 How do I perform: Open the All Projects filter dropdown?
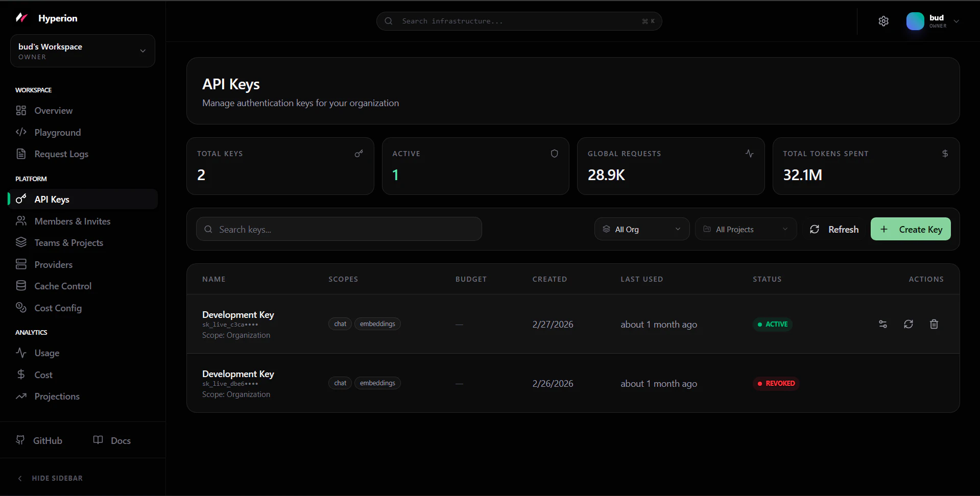click(x=745, y=229)
